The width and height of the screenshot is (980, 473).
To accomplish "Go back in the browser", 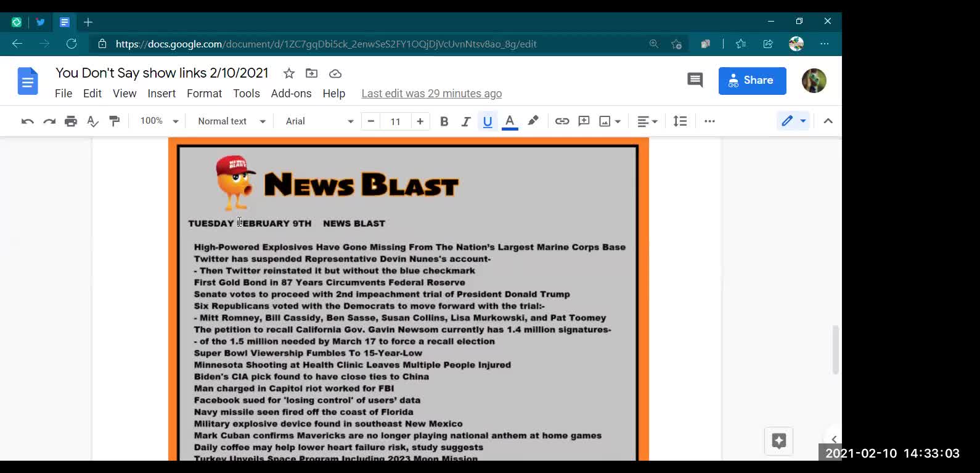I will (17, 44).
